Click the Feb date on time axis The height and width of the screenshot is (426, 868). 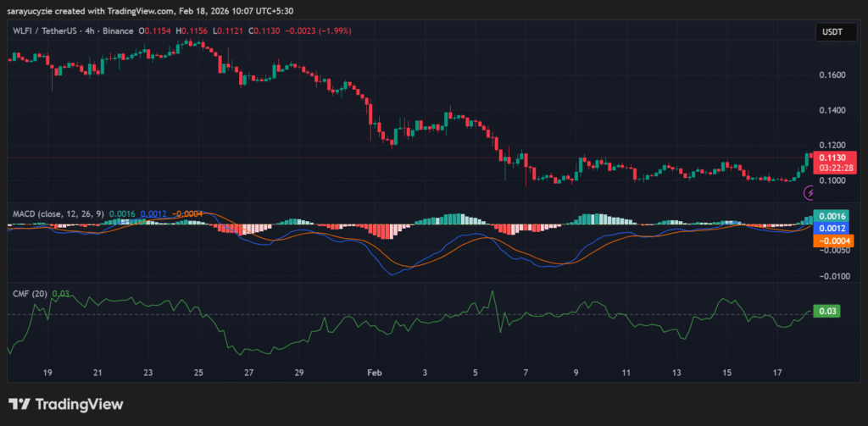tap(375, 373)
